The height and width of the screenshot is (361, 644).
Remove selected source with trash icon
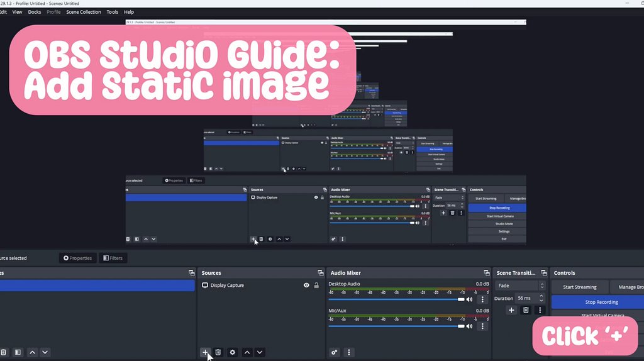[x=218, y=352]
